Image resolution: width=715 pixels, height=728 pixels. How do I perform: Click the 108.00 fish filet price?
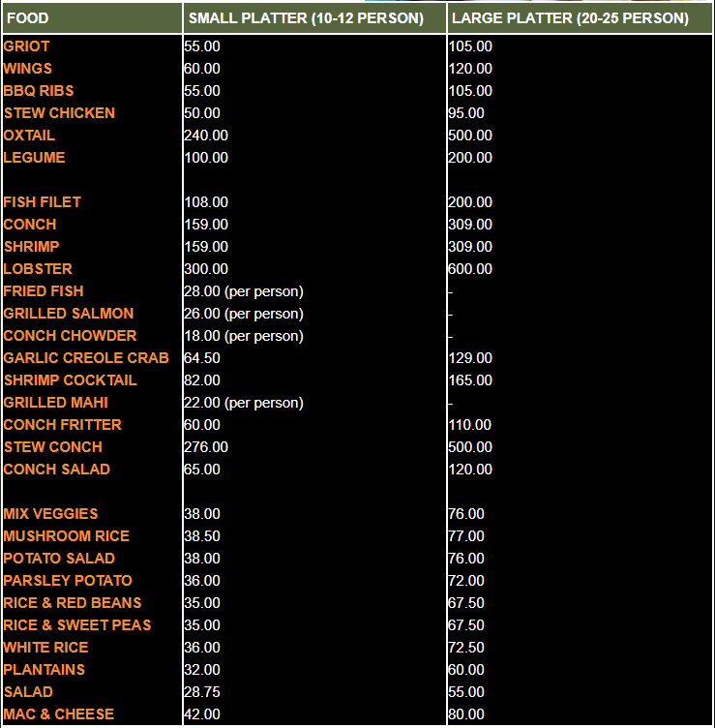coord(206,202)
